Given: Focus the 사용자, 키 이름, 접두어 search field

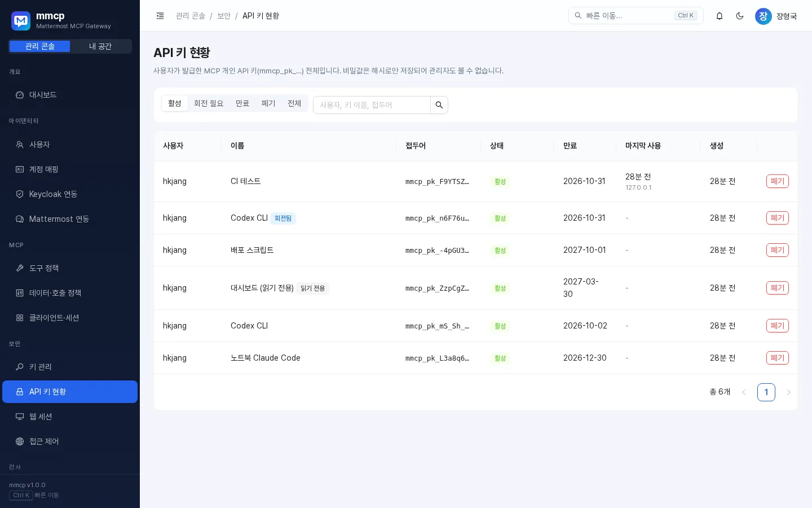Looking at the screenshot, I should (x=372, y=105).
